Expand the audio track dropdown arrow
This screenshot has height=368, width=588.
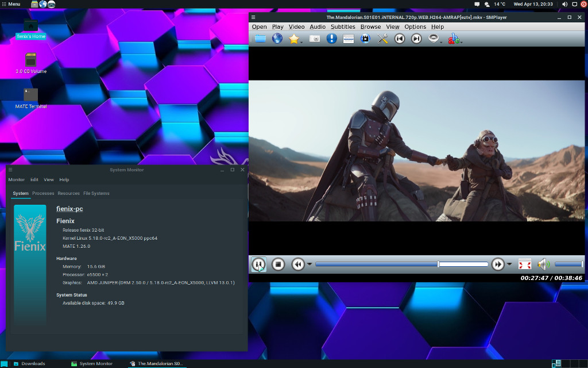point(441,43)
